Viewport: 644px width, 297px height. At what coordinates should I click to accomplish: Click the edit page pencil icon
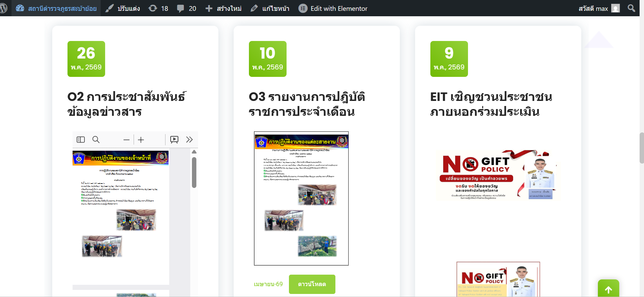(254, 8)
